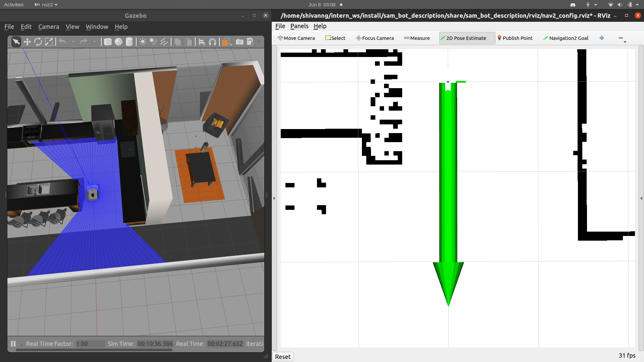
Task: Open the RViz Panels menu
Action: [299, 26]
